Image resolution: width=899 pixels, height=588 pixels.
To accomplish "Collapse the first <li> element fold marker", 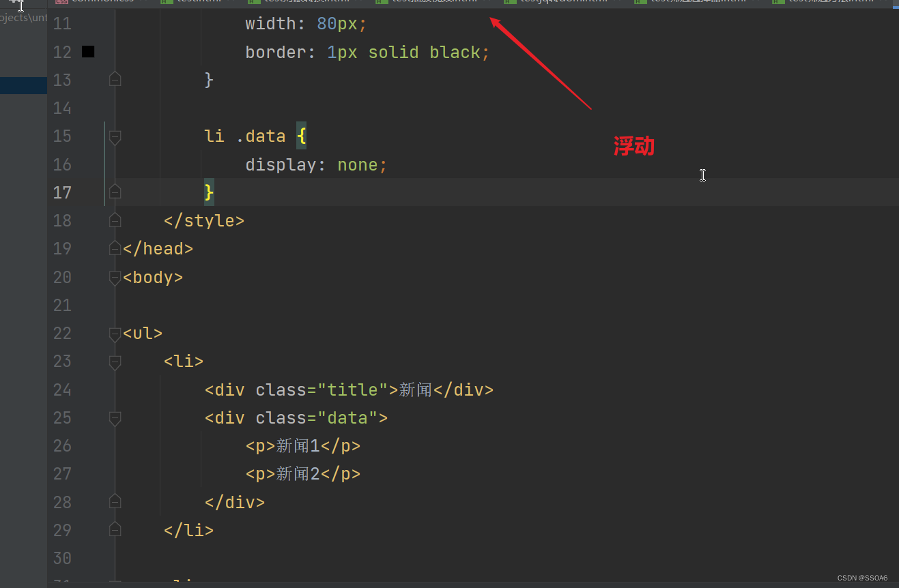I will 115,362.
